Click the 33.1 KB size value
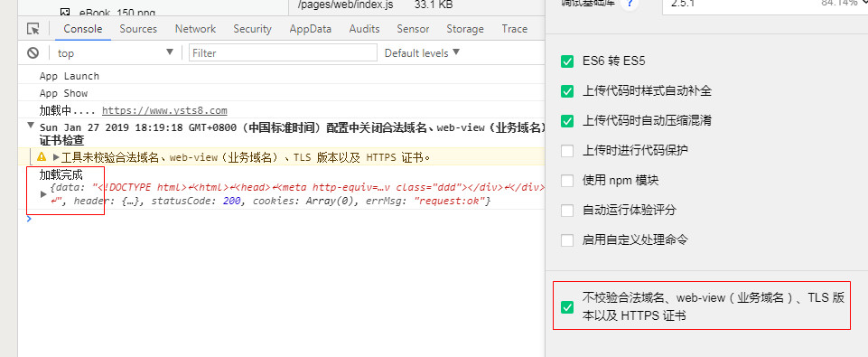This screenshot has height=357, width=868. point(434,5)
